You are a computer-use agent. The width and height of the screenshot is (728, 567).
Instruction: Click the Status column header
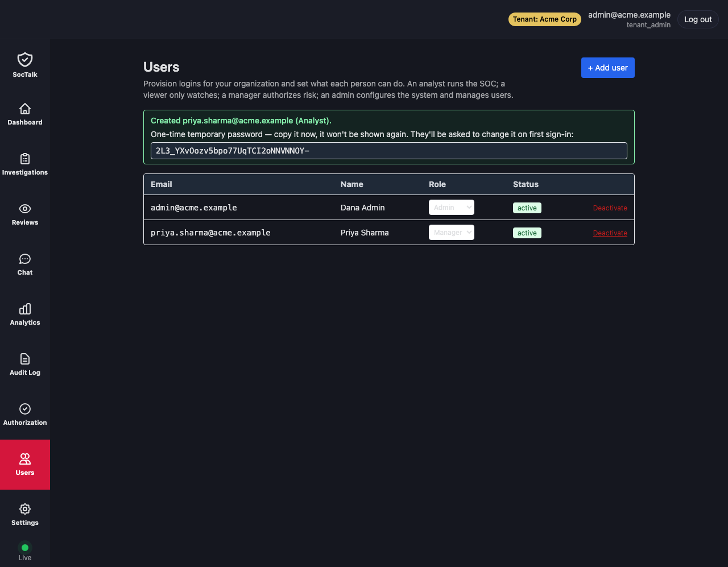point(526,184)
